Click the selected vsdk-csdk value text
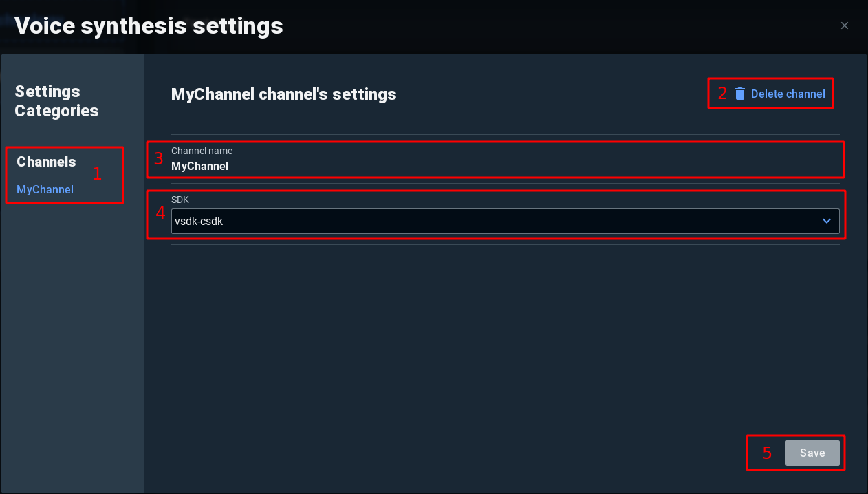 pyautogui.click(x=199, y=221)
